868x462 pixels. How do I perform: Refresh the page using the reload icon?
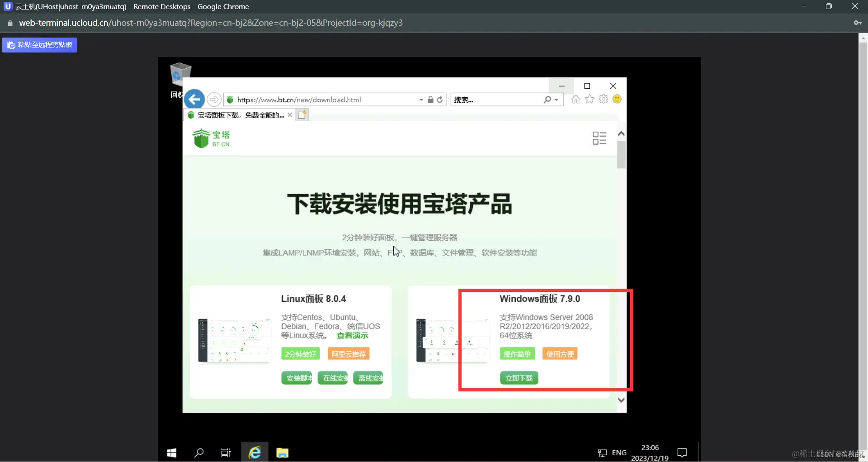click(x=440, y=100)
